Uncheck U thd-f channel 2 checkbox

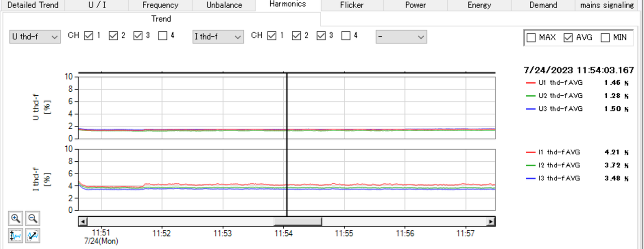[113, 36]
